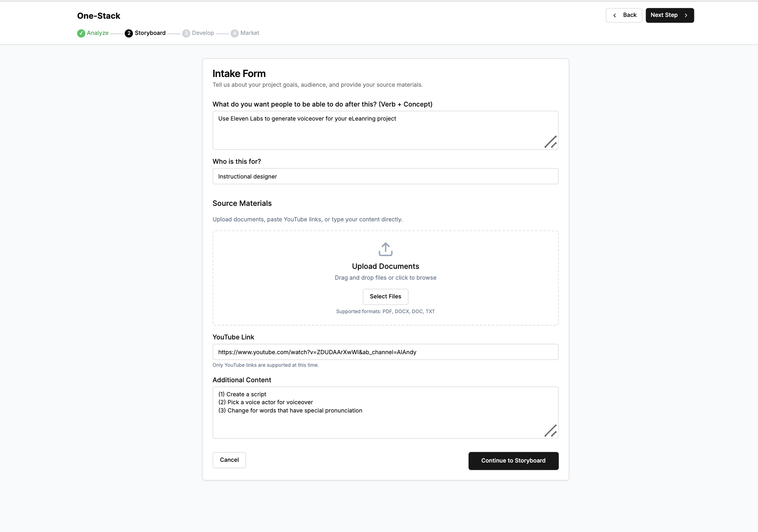Go to the Analyze step
This screenshot has height=532, width=758.
tap(98, 33)
